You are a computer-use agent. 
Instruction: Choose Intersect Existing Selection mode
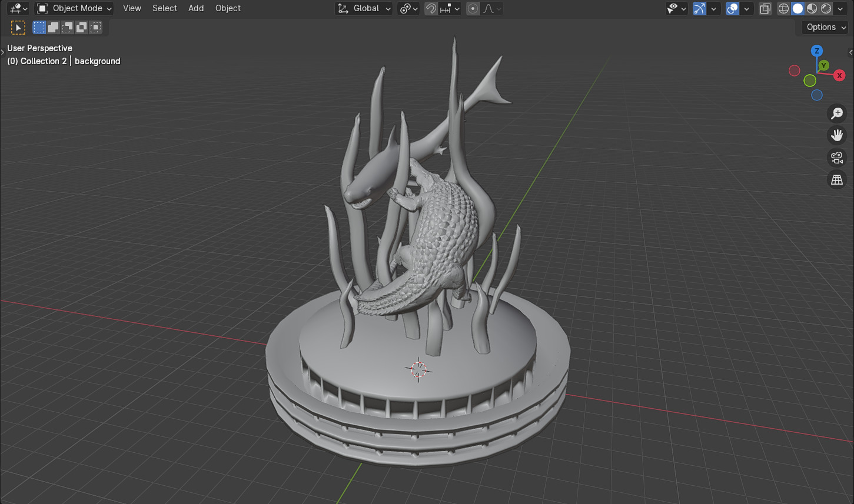click(96, 27)
